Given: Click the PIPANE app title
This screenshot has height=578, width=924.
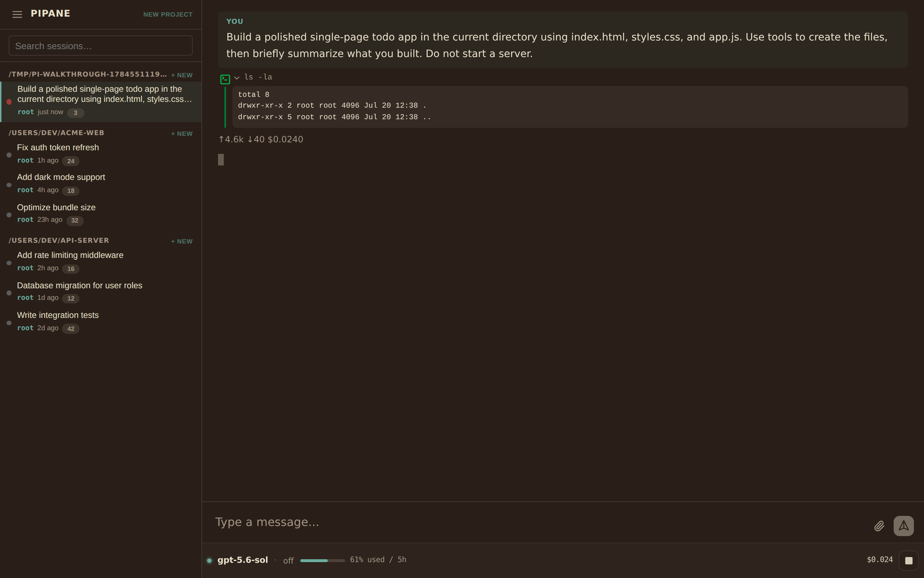Looking at the screenshot, I should click(51, 14).
